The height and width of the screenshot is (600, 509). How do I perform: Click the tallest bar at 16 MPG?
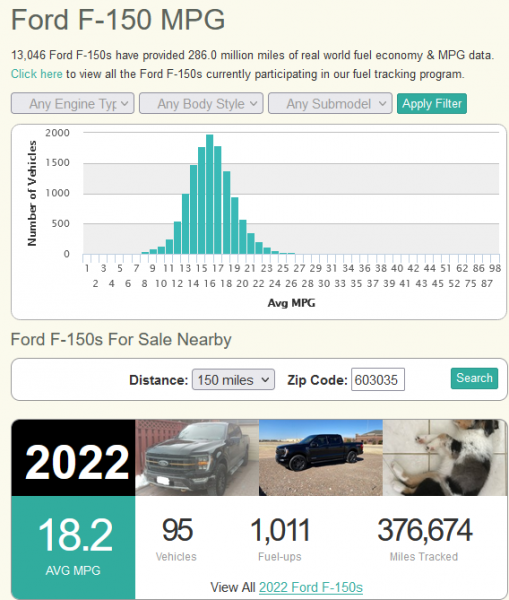[x=209, y=194]
